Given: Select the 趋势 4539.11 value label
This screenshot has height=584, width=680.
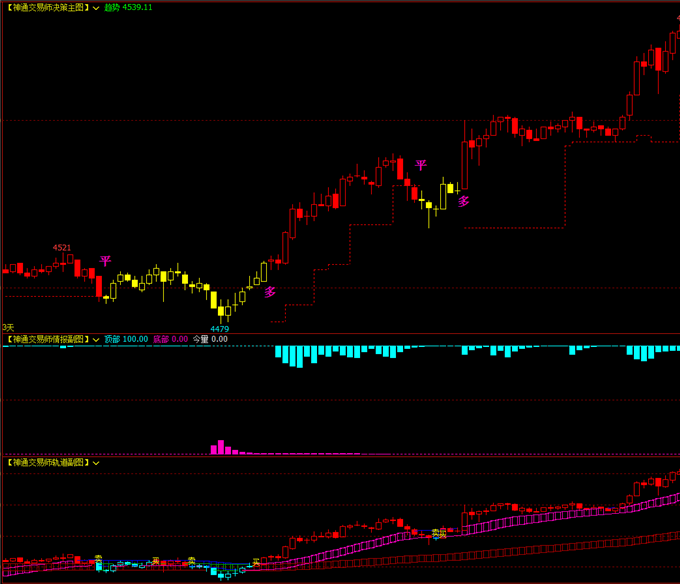Looking at the screenshot, I should [x=128, y=7].
